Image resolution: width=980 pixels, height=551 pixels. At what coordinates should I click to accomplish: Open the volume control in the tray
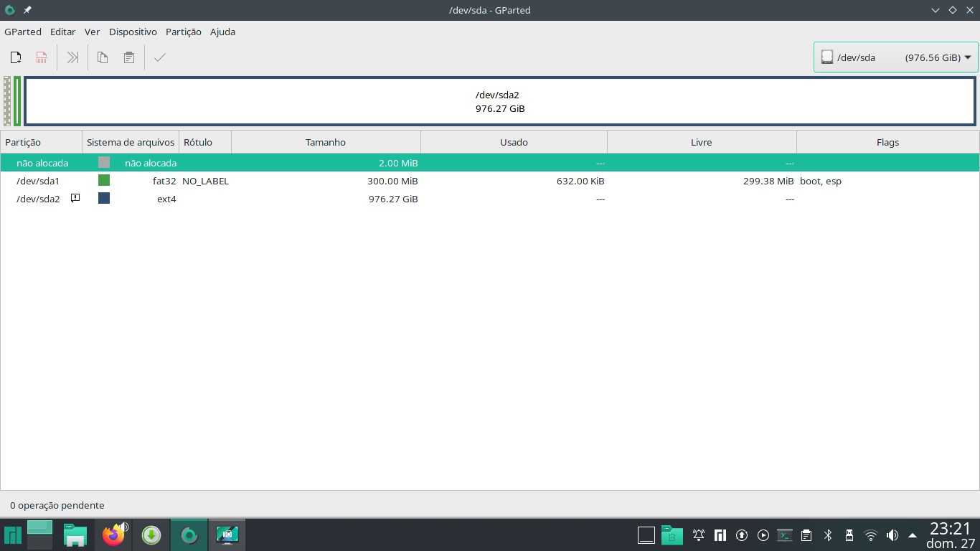(x=892, y=535)
